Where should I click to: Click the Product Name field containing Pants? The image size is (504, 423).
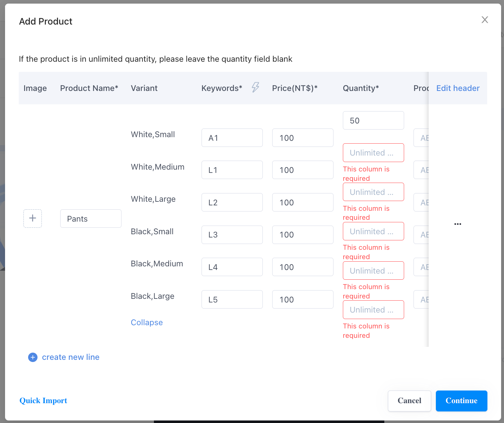pyautogui.click(x=90, y=219)
